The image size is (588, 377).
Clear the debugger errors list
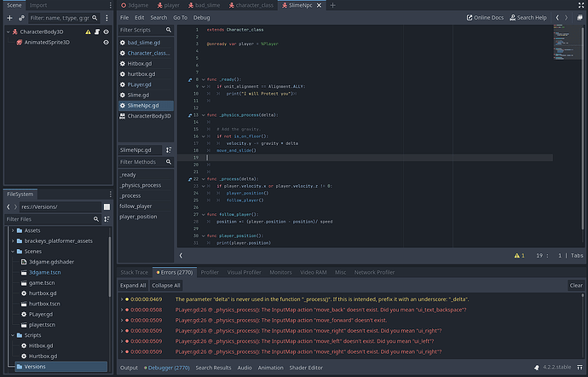576,286
